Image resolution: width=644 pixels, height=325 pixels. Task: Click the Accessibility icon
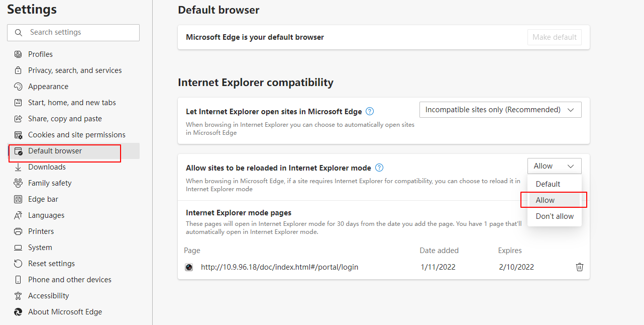click(x=18, y=296)
